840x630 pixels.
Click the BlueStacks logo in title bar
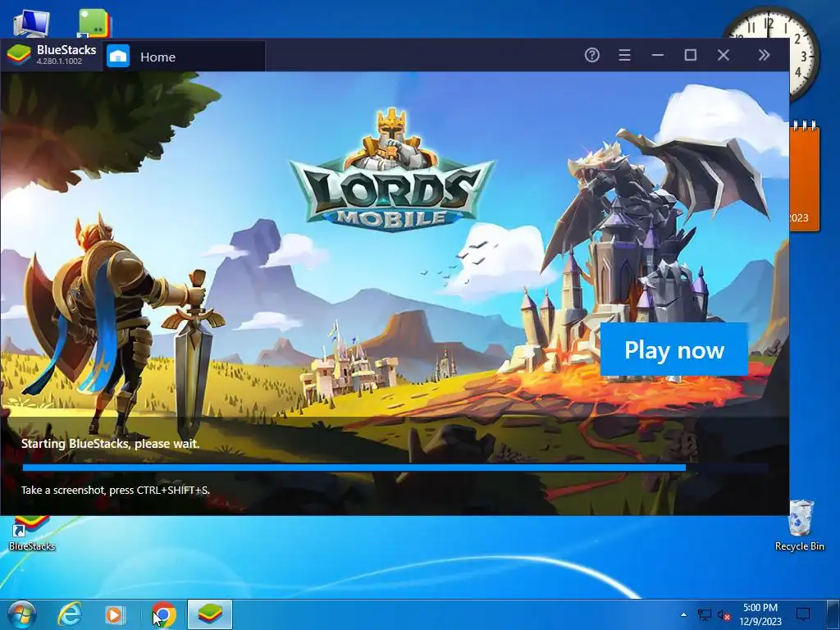point(19,55)
